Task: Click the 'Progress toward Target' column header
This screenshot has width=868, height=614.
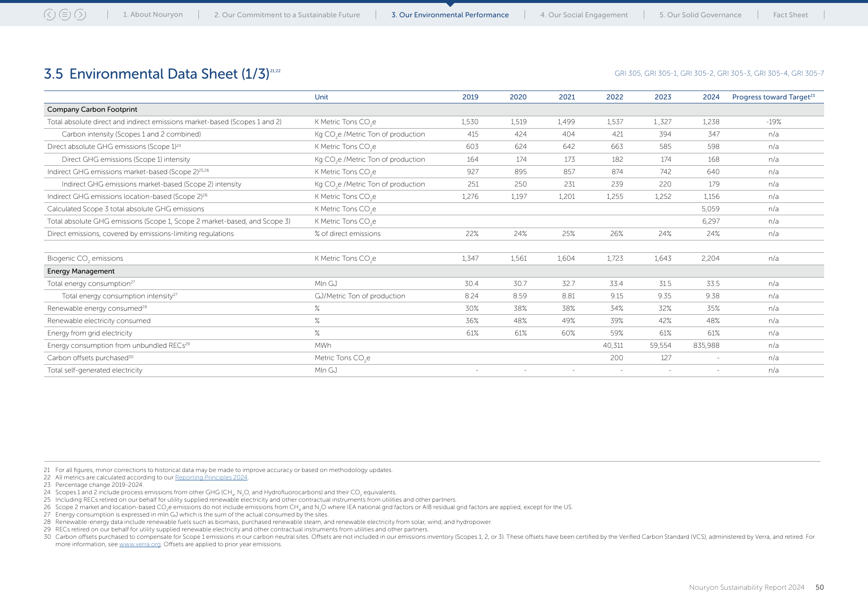Action: pos(773,97)
